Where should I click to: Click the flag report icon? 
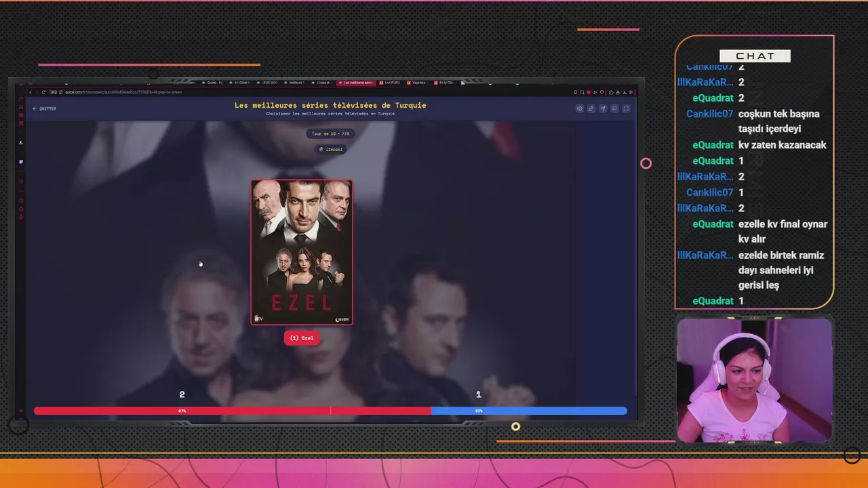tap(614, 108)
